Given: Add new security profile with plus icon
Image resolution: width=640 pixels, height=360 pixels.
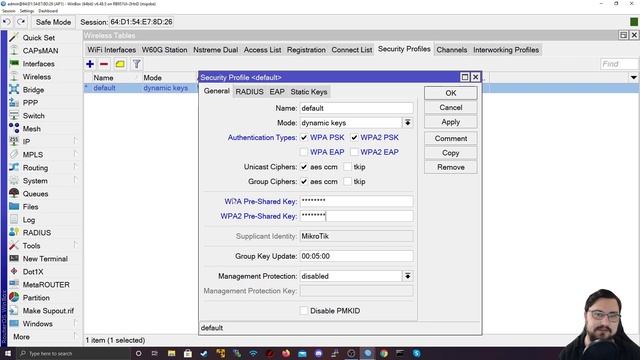Looking at the screenshot, I should [x=90, y=64].
